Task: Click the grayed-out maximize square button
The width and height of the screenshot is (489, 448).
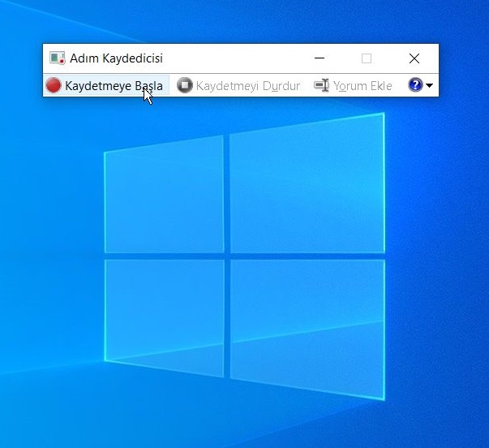Action: (x=367, y=58)
